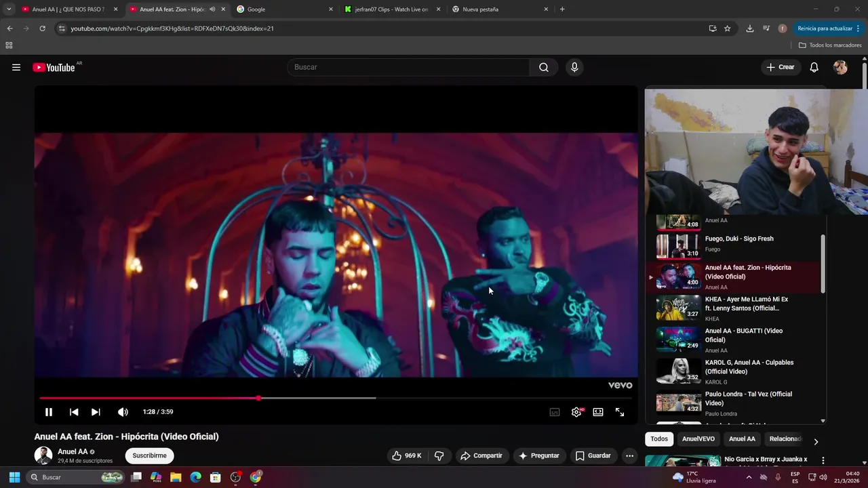Open Todos los marcadores folder
This screenshot has width=868, height=488.
coord(830,45)
